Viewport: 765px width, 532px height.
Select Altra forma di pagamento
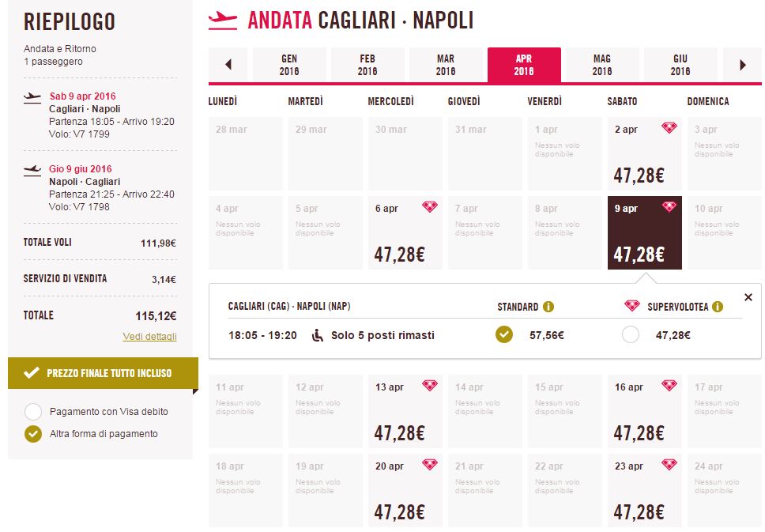pyautogui.click(x=33, y=433)
